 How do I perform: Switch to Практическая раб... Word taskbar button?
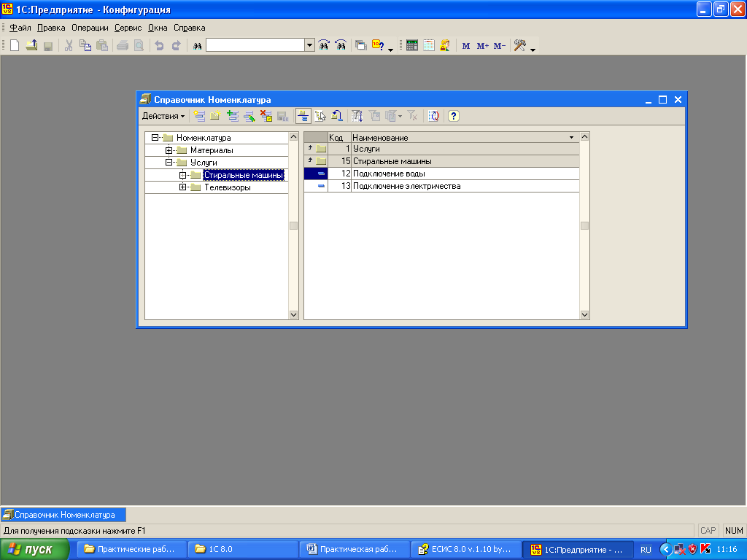tap(355, 550)
